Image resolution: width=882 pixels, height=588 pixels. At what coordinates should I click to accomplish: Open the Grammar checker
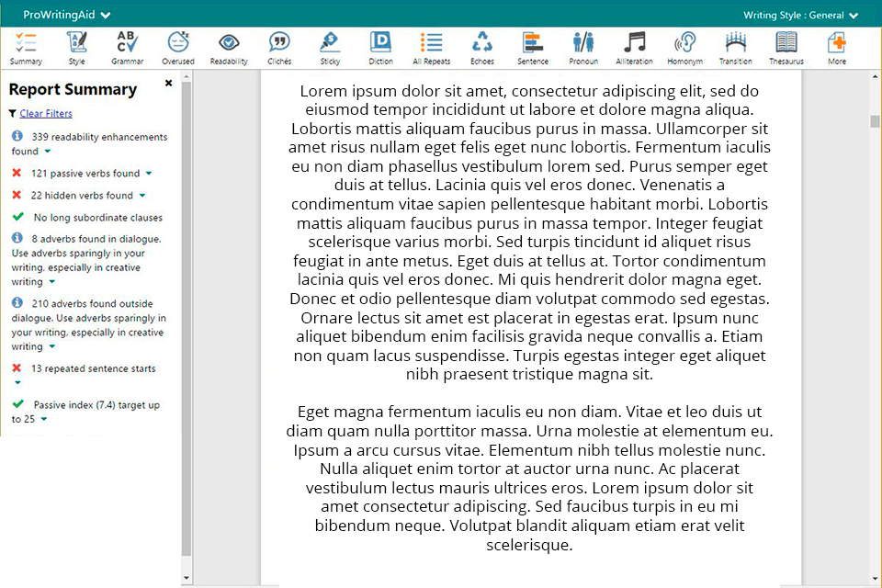127,48
